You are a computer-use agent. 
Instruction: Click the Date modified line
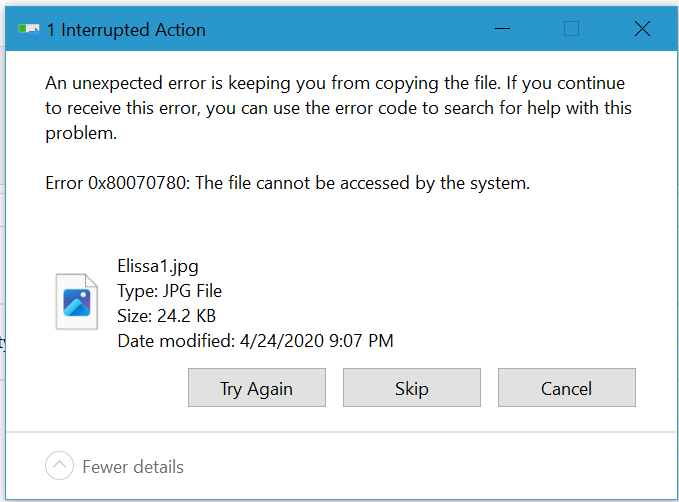click(x=255, y=341)
